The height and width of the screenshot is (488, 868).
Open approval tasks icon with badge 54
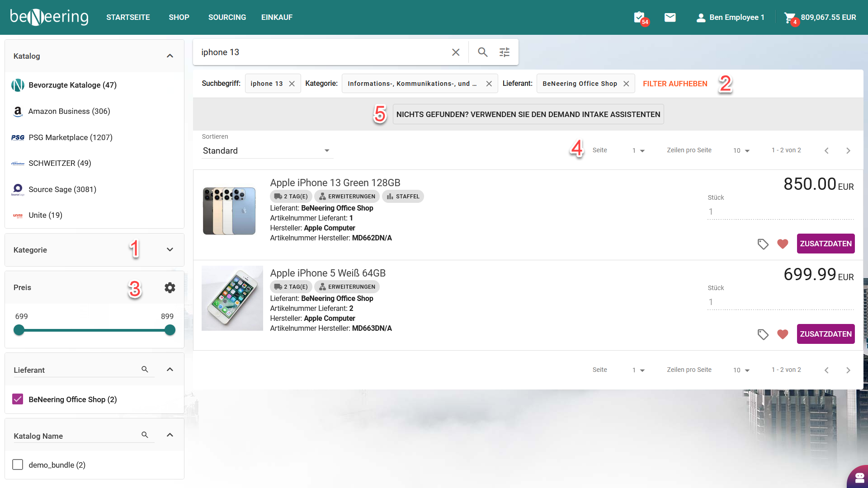click(x=639, y=18)
